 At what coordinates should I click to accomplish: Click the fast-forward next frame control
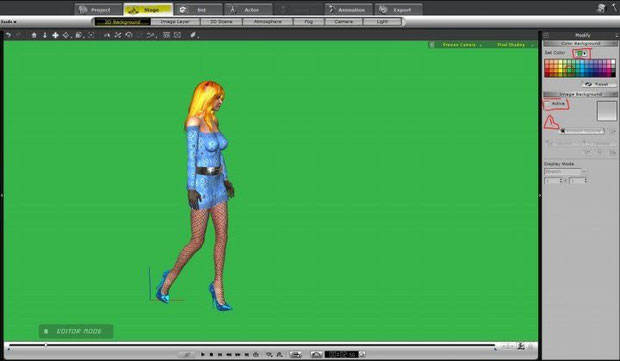[238, 355]
